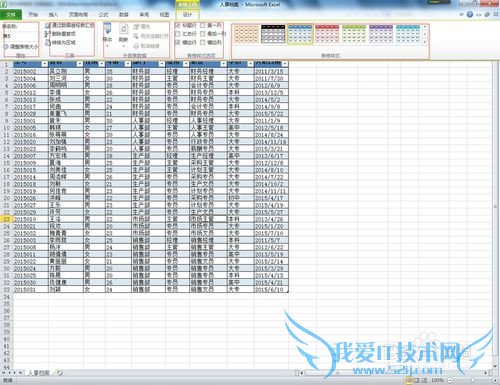The height and width of the screenshot is (385, 500).
Task: Go to first sheet navigation arrow
Action: (4, 373)
